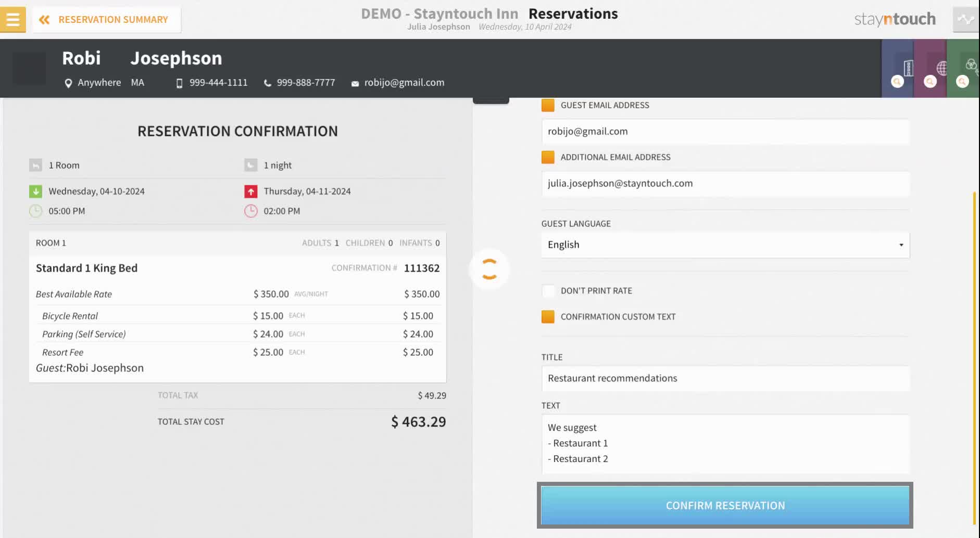Click into the custom Text area

click(x=725, y=444)
